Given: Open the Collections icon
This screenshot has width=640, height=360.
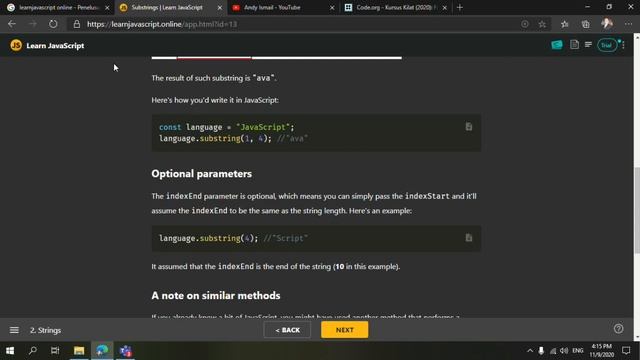Looking at the screenshot, I should tap(586, 24).
